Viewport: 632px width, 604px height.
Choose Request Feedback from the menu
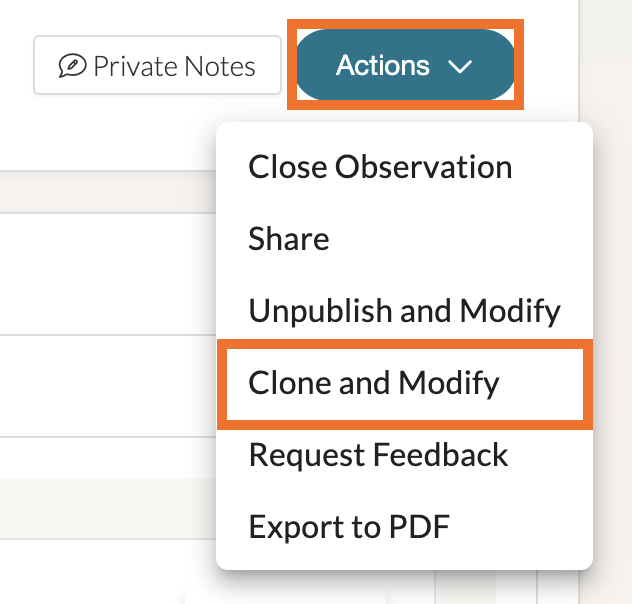(378, 455)
